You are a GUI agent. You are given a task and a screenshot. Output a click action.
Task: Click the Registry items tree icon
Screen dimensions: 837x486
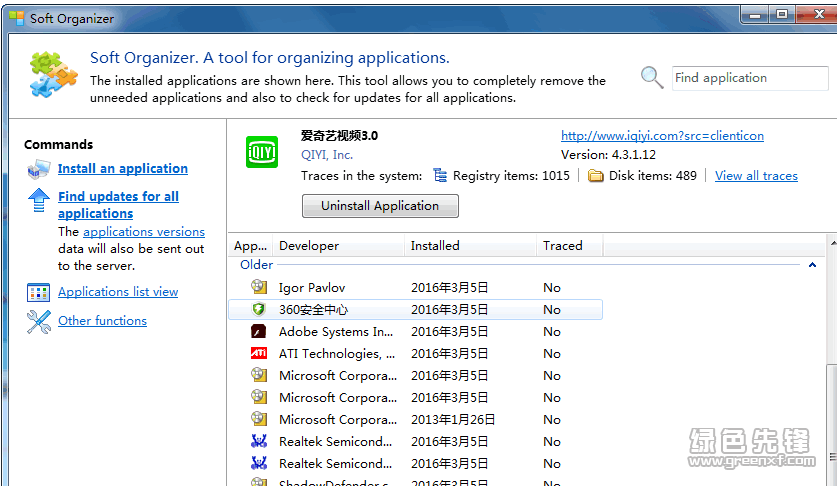pyautogui.click(x=440, y=175)
